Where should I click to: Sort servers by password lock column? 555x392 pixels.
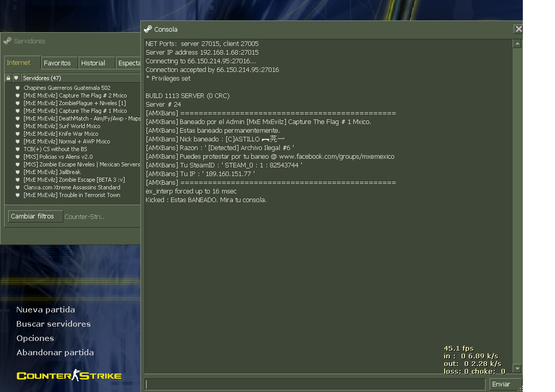pyautogui.click(x=9, y=78)
